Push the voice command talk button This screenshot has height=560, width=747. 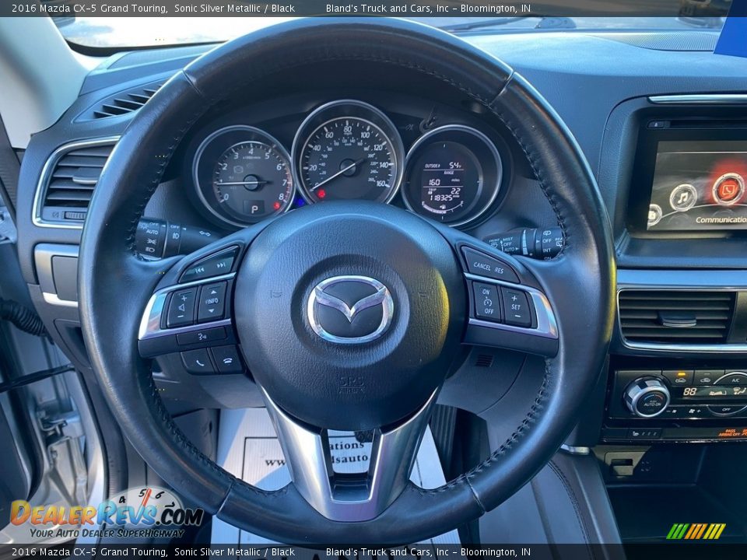(202, 337)
